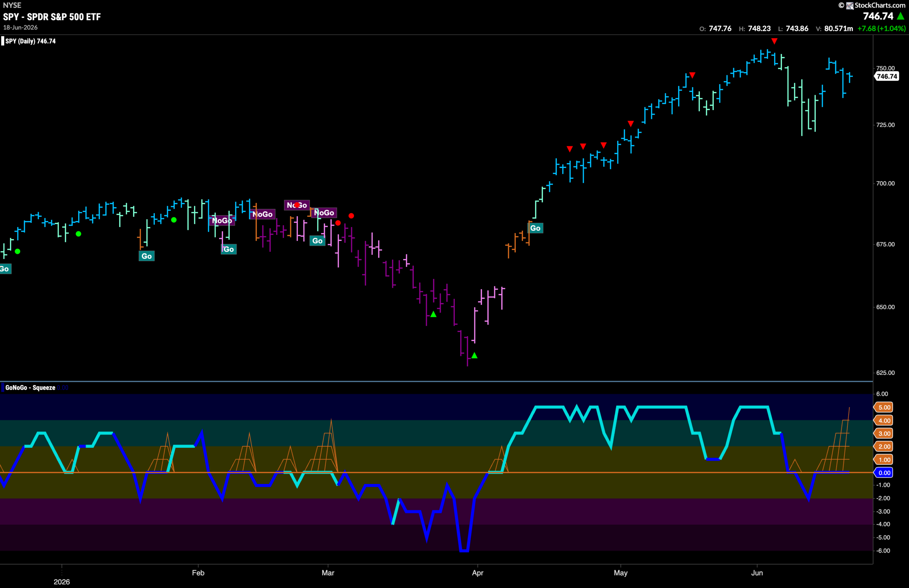This screenshot has width=909, height=588.
Task: Select the green triangle at the lowest bar
Action: pyautogui.click(x=474, y=356)
